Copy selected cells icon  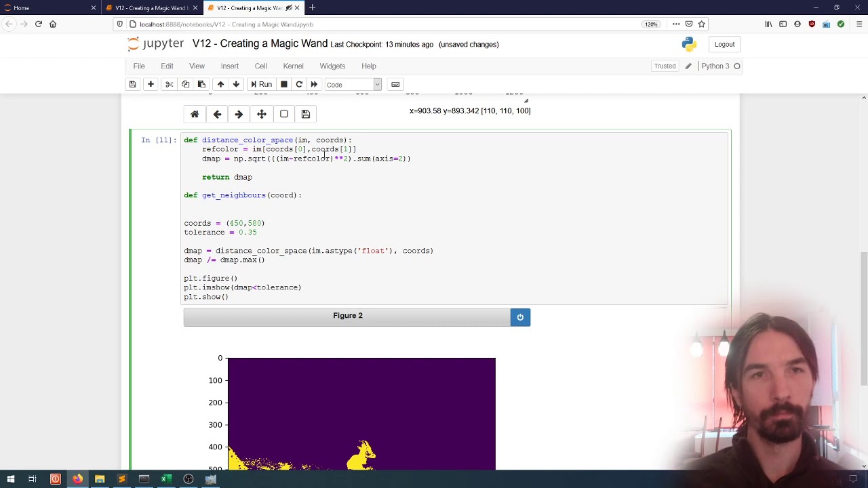click(185, 84)
